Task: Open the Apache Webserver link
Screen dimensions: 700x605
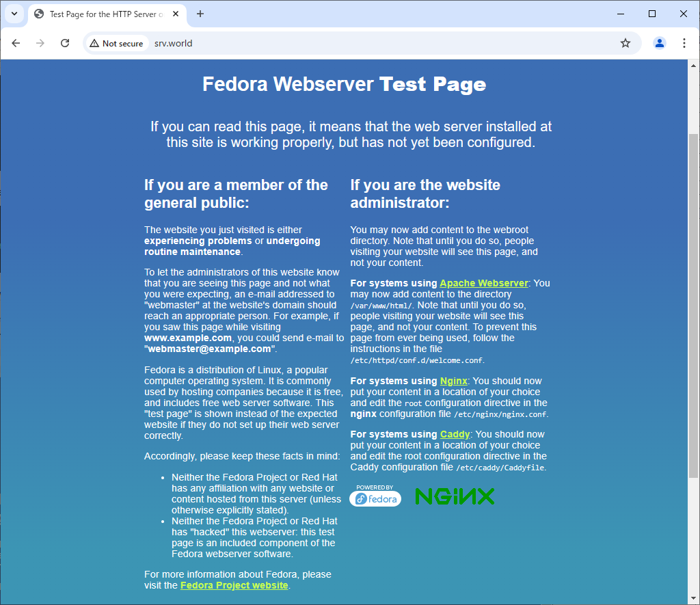Action: 483,283
